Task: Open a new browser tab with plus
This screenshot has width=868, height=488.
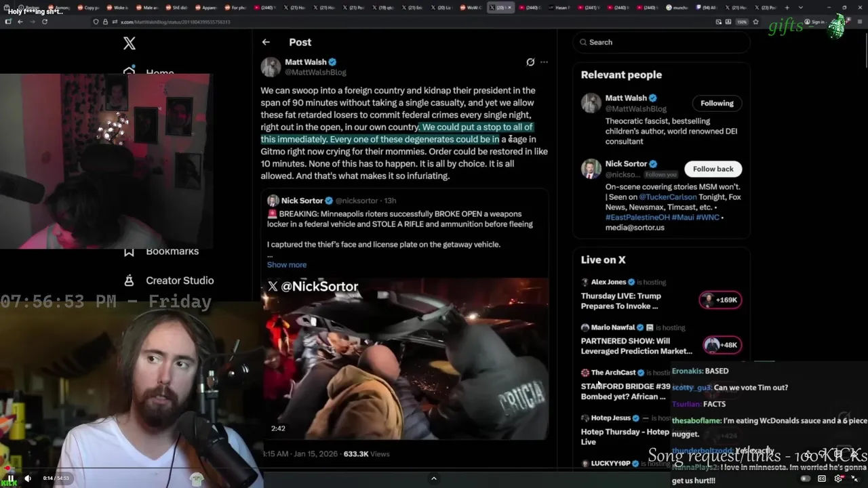Action: (787, 7)
